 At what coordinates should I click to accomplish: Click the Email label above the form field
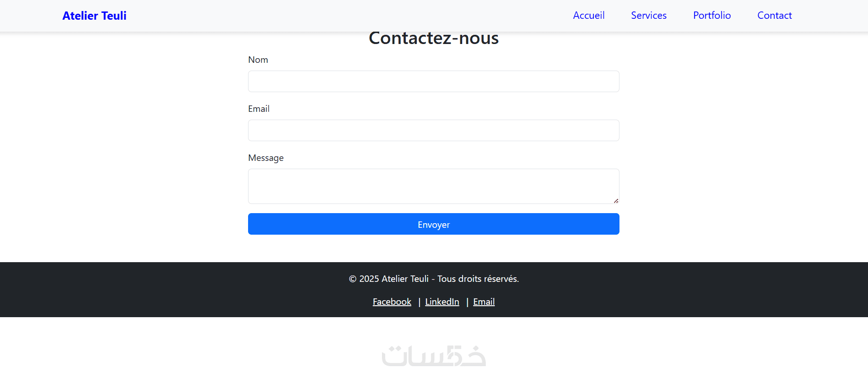click(259, 109)
